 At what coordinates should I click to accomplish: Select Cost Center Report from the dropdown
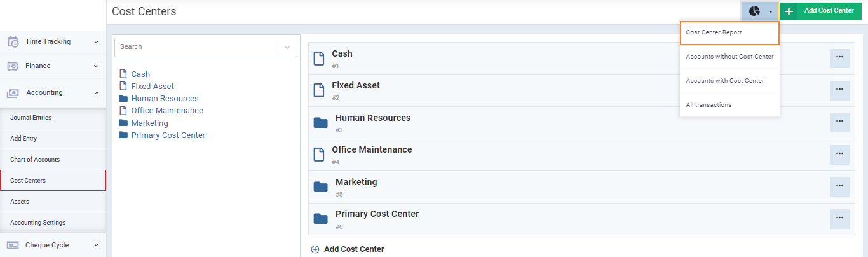coord(729,32)
